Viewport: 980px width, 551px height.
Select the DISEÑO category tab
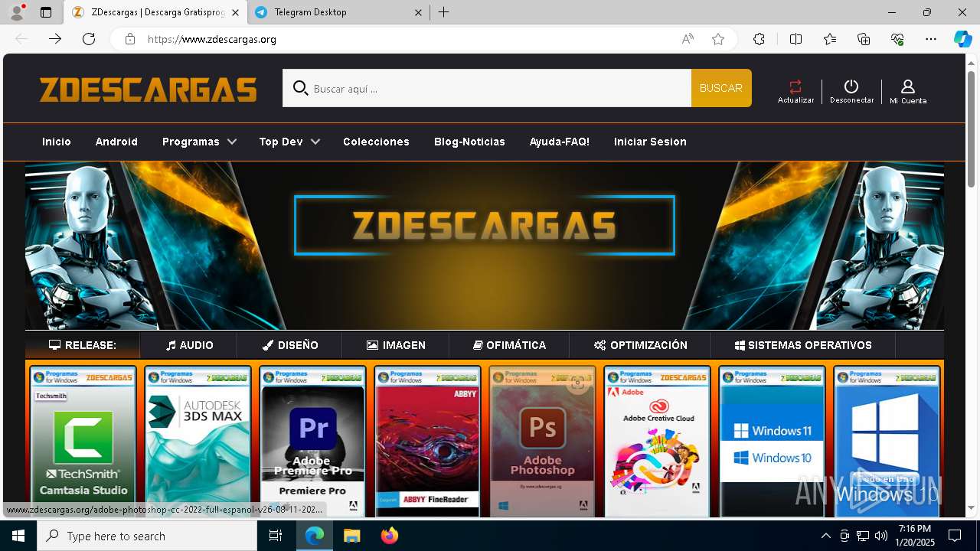[289, 345]
